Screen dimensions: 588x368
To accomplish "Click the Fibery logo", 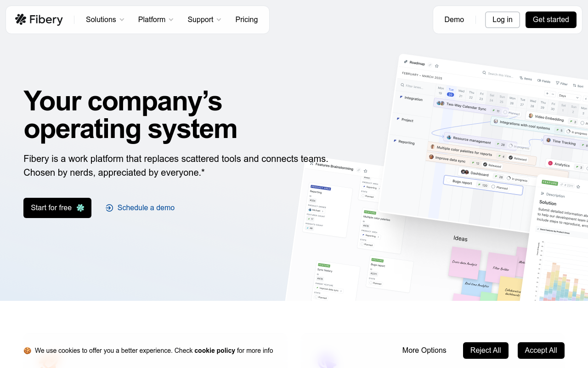I will coord(39,19).
